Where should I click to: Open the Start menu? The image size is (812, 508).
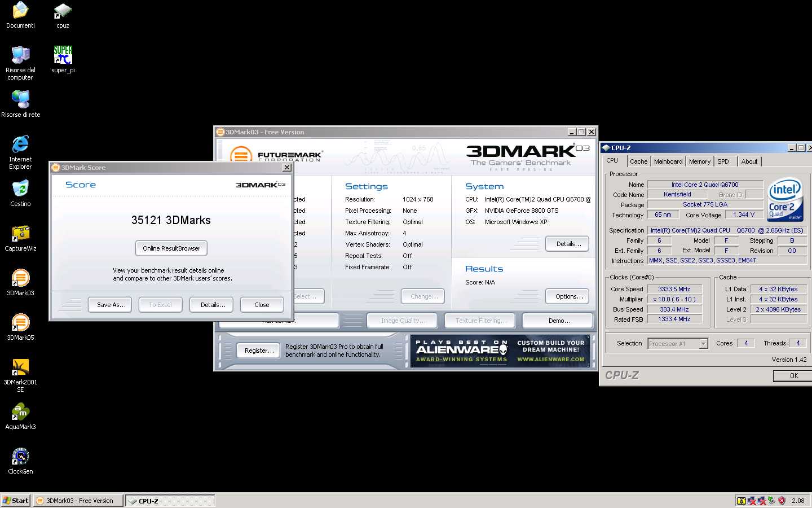[15, 501]
